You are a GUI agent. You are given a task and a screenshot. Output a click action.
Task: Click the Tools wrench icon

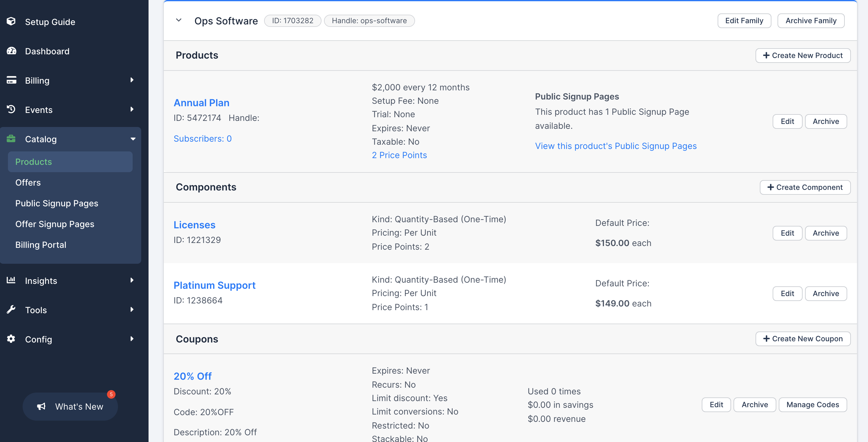tap(11, 309)
